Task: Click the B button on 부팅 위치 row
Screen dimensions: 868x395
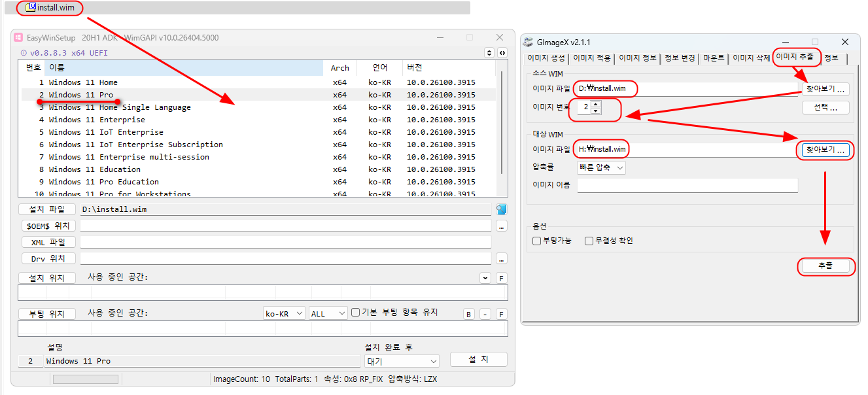Action: point(469,314)
